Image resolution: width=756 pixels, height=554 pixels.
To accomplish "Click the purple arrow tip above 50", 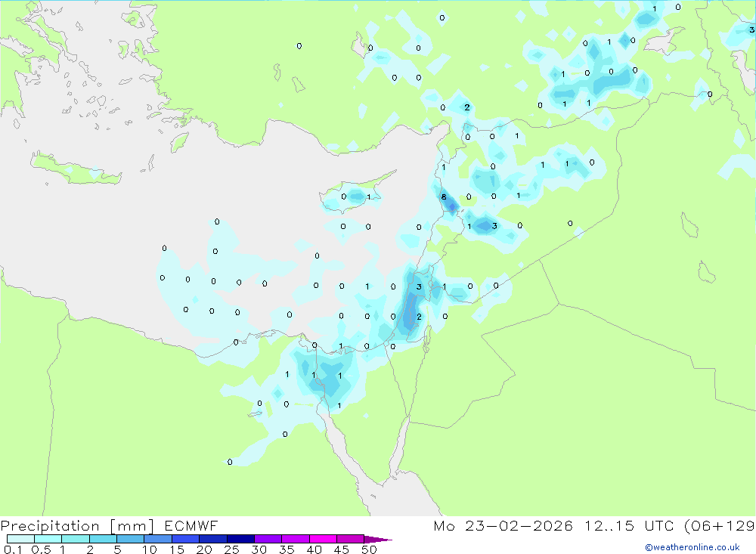I will pos(378,540).
